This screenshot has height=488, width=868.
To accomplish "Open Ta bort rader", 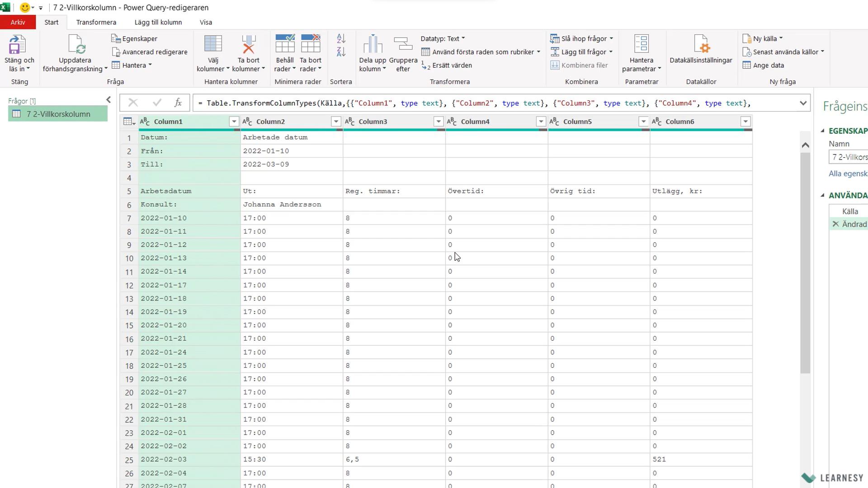I will coord(311,53).
